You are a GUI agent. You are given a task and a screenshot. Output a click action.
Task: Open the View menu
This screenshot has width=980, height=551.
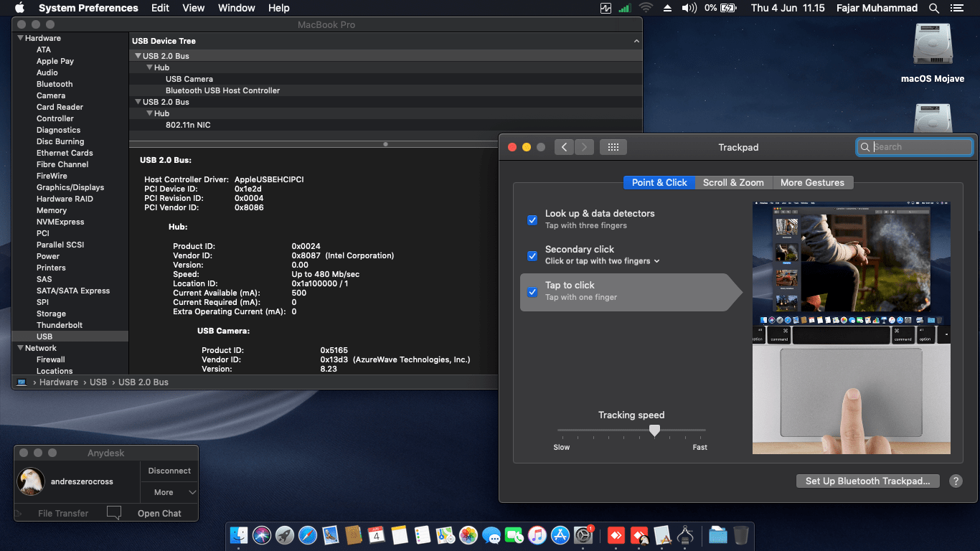coord(194,8)
